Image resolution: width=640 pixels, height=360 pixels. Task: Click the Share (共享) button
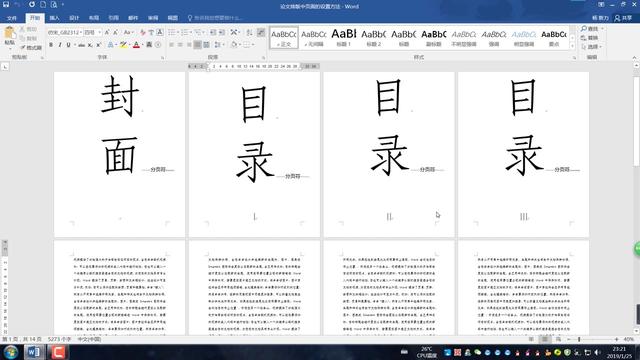point(623,18)
